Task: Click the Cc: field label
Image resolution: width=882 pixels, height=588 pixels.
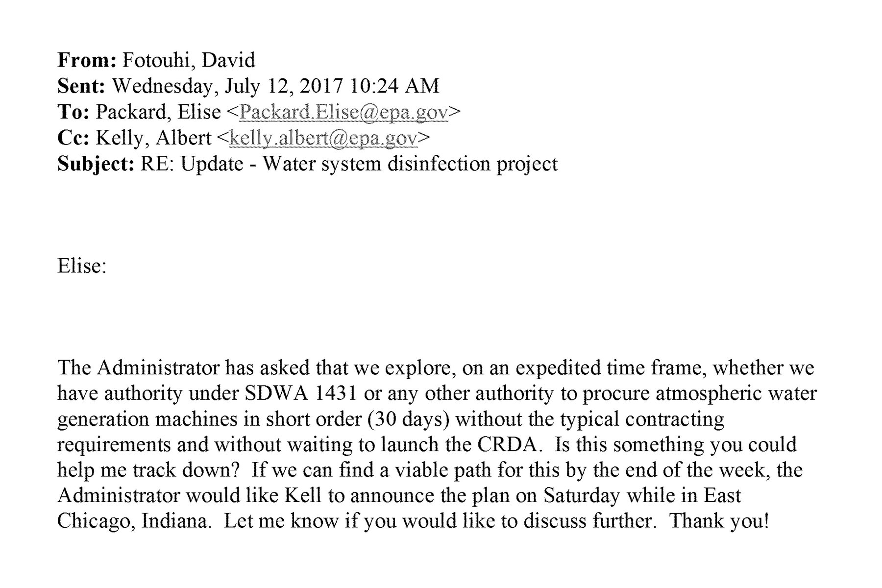Action: point(73,138)
